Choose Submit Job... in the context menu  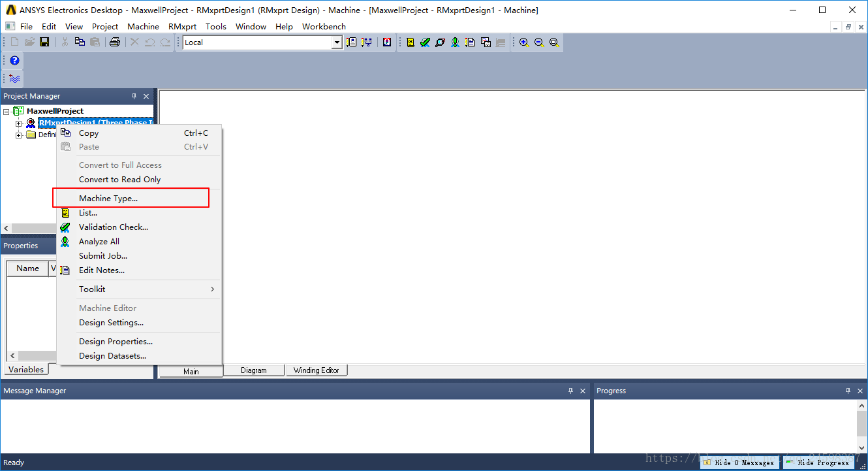click(138, 255)
